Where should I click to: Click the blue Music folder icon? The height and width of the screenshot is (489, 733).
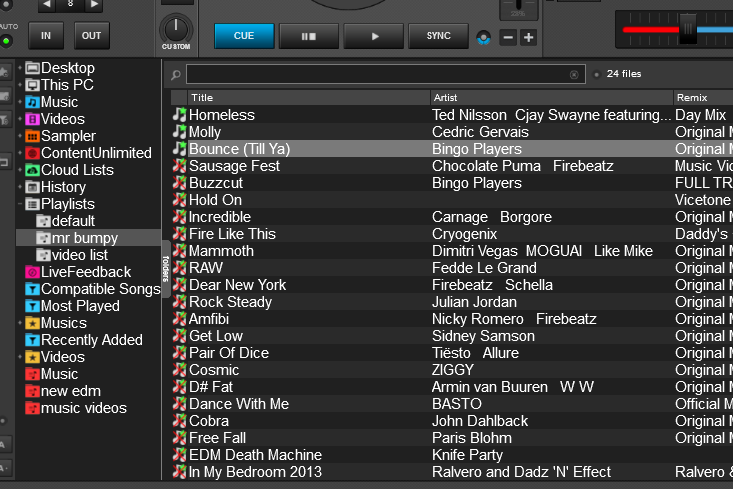[x=32, y=102]
